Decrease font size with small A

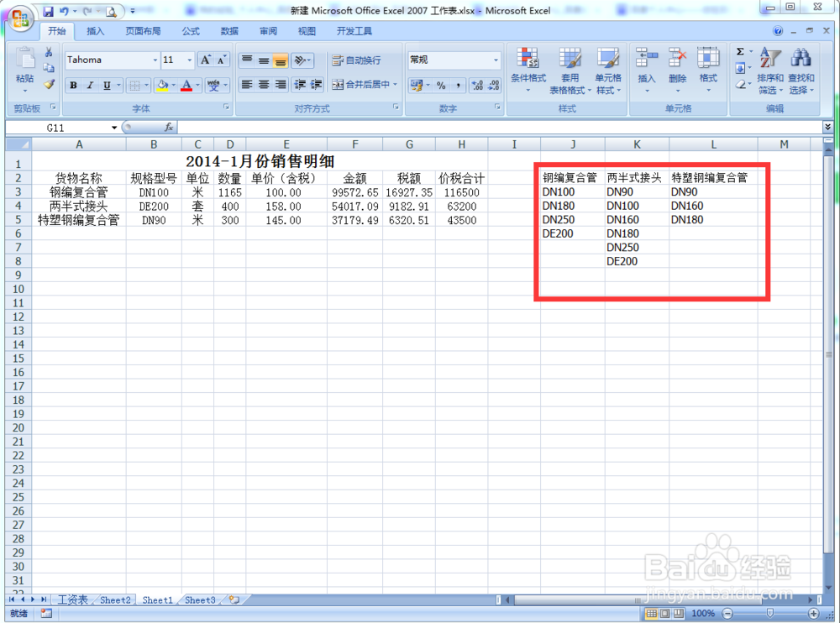click(x=221, y=60)
